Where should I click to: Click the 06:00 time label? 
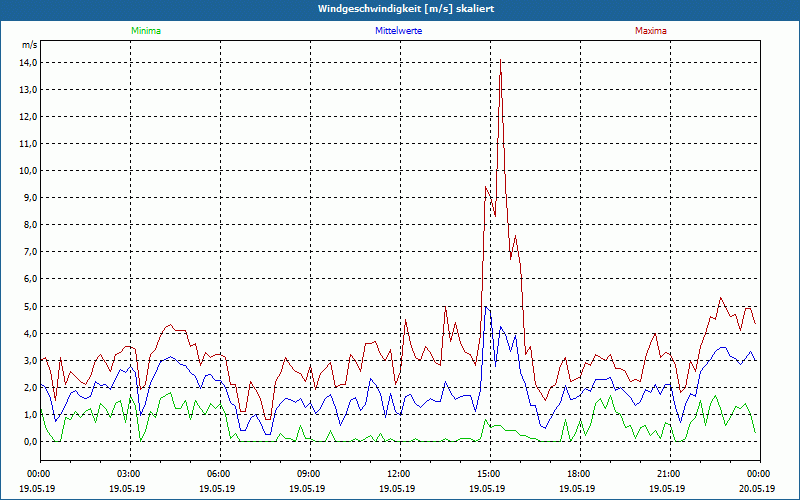coord(220,474)
